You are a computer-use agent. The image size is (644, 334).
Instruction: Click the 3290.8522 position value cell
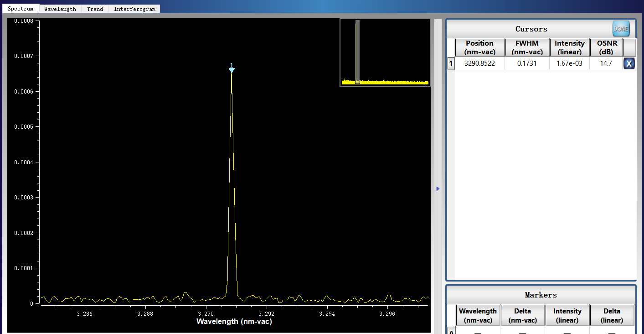tap(479, 63)
